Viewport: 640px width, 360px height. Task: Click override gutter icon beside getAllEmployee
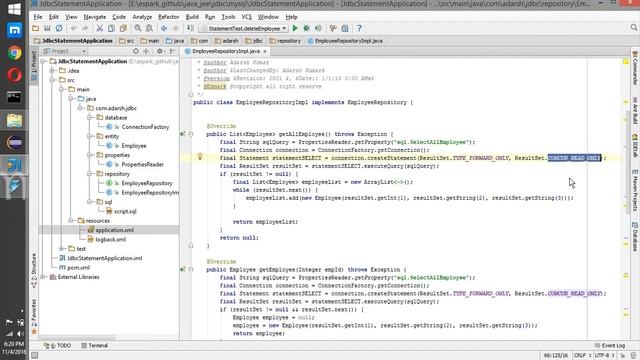point(182,134)
